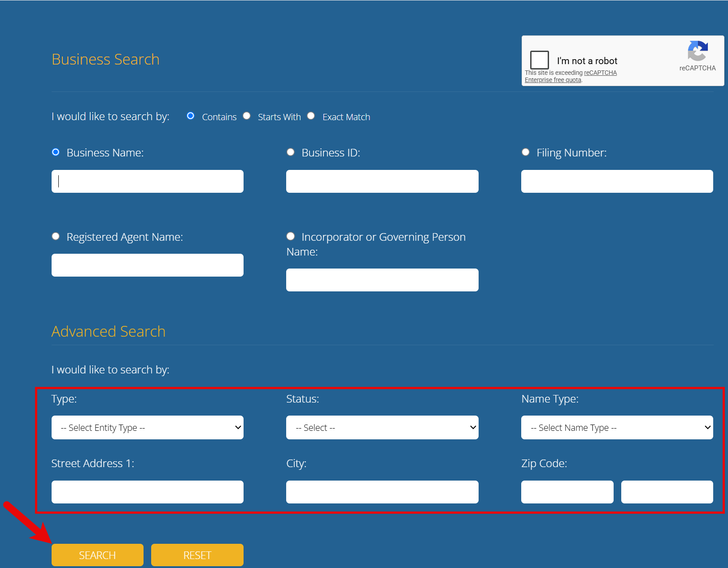Check the I'm not a robot checkbox

tap(539, 60)
